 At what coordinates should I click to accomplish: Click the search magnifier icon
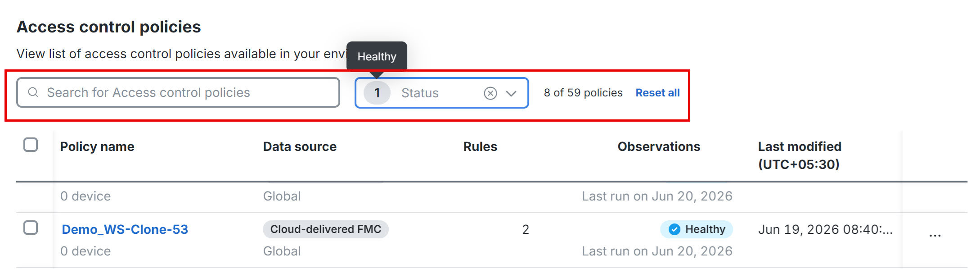pos(33,92)
